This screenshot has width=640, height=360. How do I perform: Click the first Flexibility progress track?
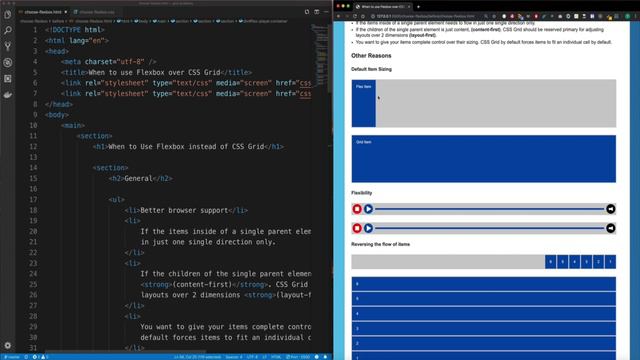pyautogui.click(x=489, y=209)
